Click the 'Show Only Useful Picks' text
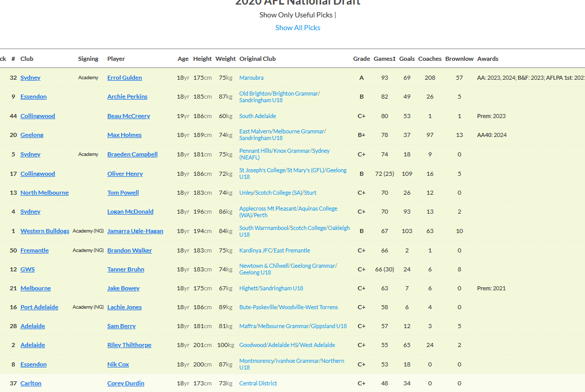 (296, 15)
